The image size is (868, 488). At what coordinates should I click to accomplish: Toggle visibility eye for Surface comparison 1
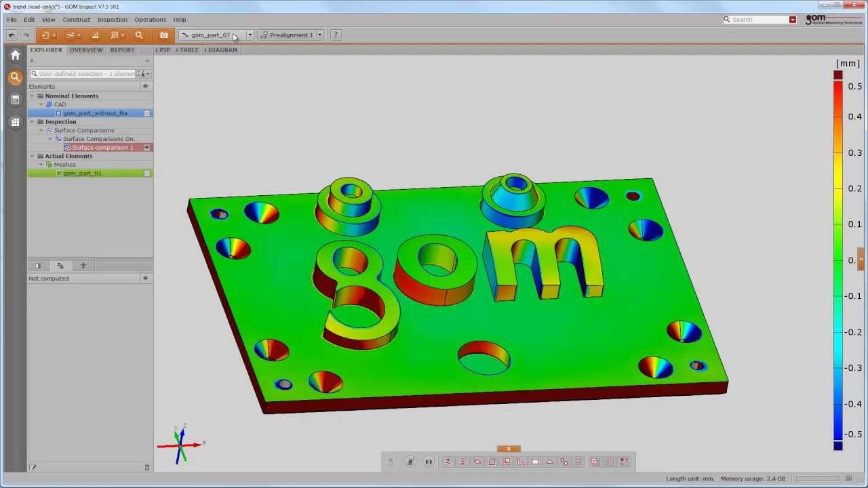pos(146,148)
